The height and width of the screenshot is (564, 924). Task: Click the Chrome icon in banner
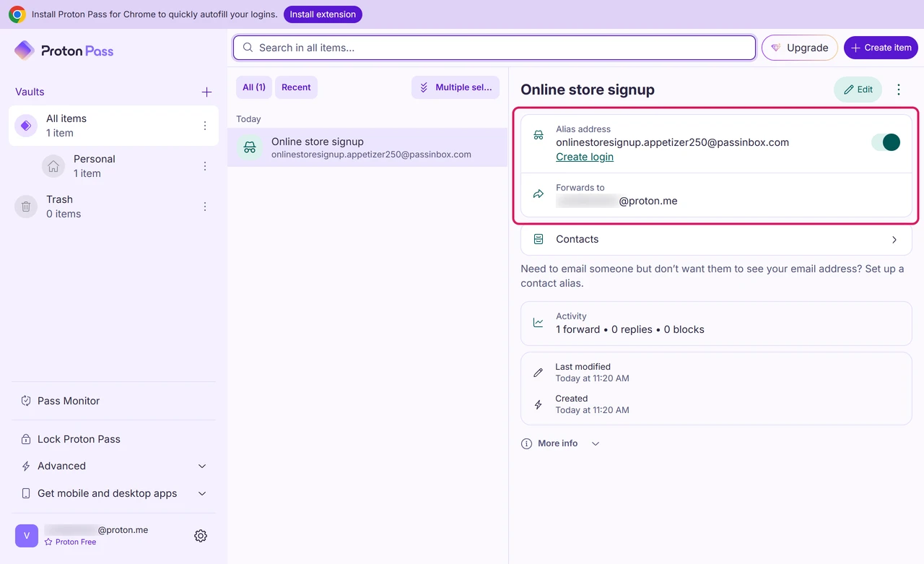tap(17, 14)
